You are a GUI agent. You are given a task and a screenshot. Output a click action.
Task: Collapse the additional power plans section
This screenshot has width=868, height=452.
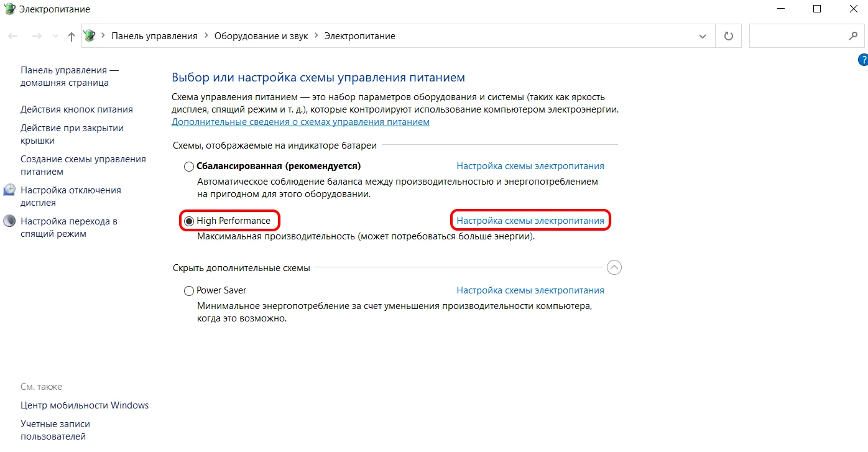pyautogui.click(x=614, y=267)
